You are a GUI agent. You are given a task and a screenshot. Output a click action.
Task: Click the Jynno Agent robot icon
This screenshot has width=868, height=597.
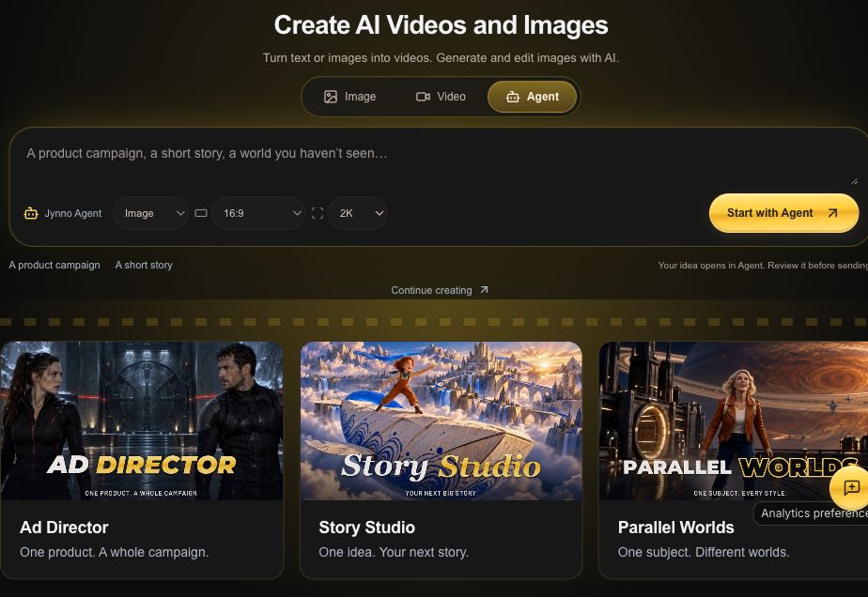click(31, 213)
